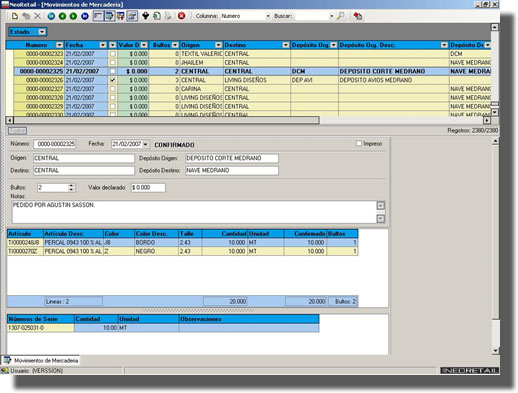Image resolution: width=518 pixels, height=393 pixels.
Task: Open the Destino column filter arrow
Action: click(286, 45)
